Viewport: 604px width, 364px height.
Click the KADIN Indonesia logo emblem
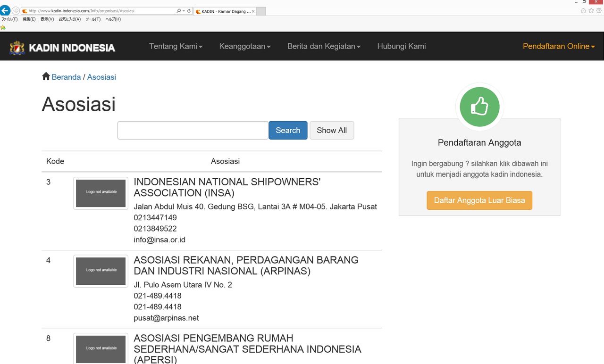tap(17, 48)
